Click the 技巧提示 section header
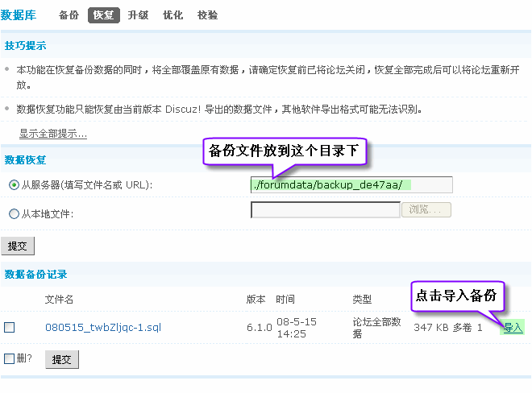Image resolution: width=532 pixels, height=393 pixels. click(x=25, y=46)
